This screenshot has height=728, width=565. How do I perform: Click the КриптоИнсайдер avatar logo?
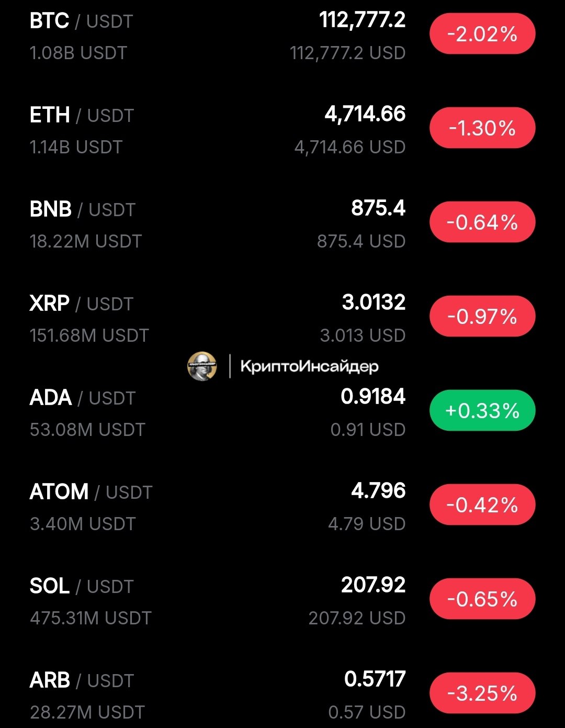click(202, 366)
